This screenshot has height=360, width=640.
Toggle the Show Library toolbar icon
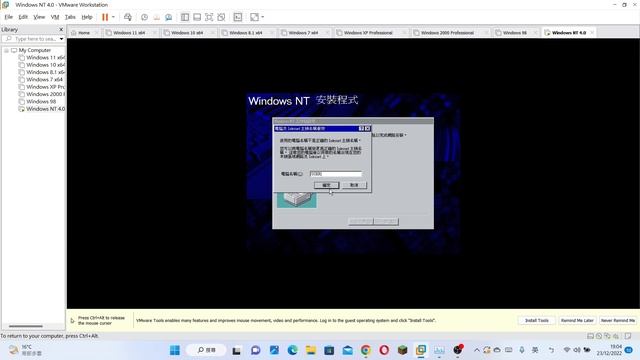(185, 17)
